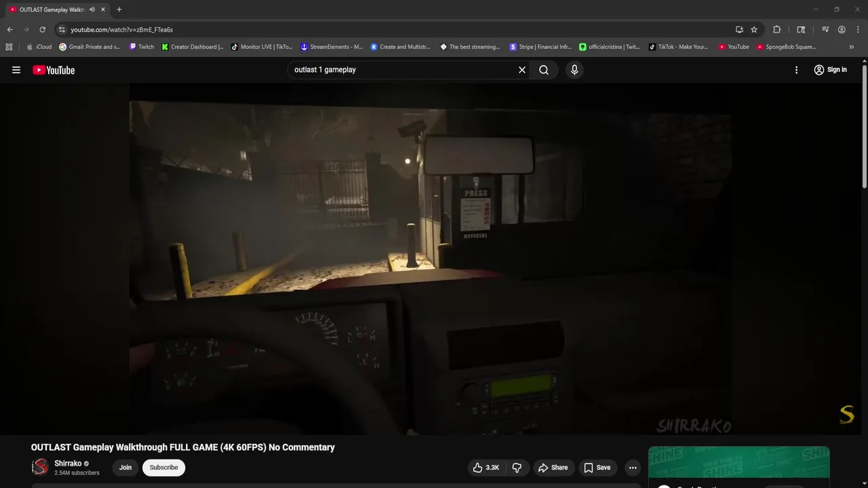Image resolution: width=868 pixels, height=488 pixels.
Task: Mute the tab audio speaker icon
Action: pyautogui.click(x=92, y=9)
